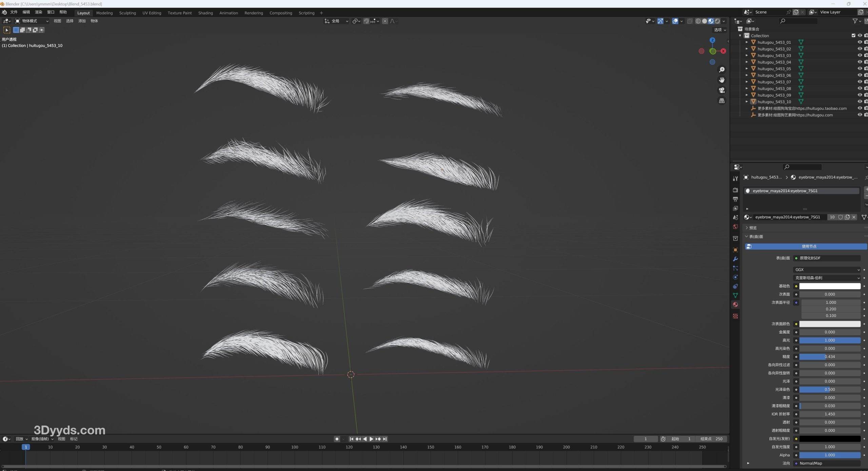Open the Material properties tab icon
The width and height of the screenshot is (868, 471).
click(x=735, y=305)
